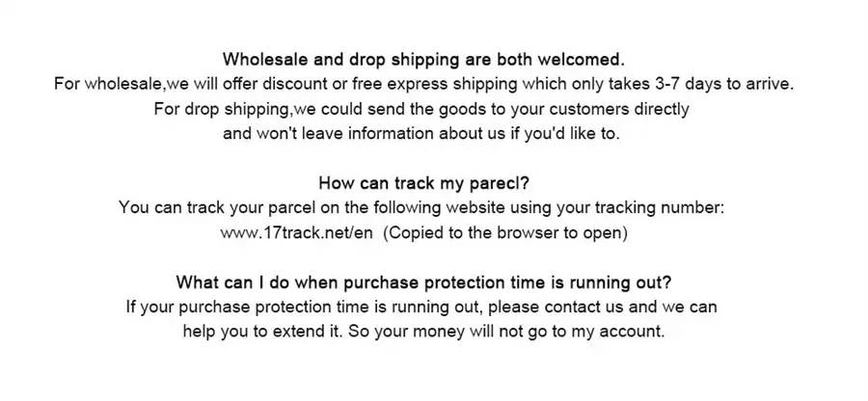Click the "Wholesale and drop shipping" heading
This screenshot has width=868, height=401.
423,59
